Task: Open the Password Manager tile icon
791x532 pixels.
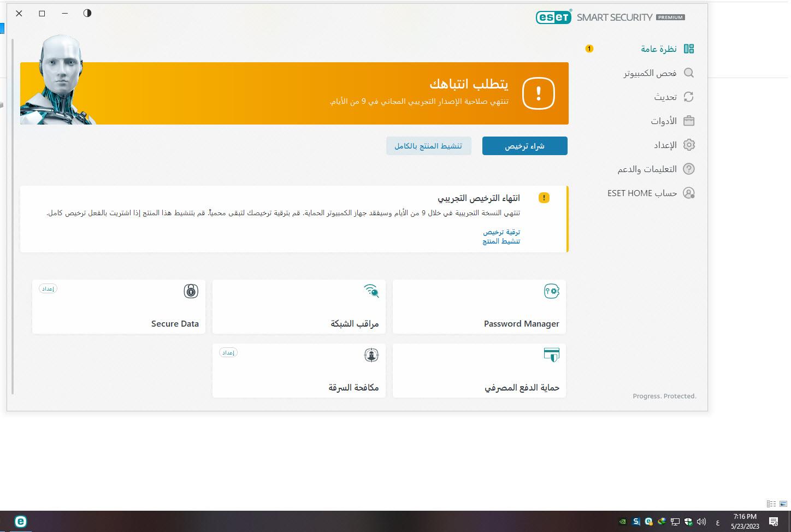Action: pyautogui.click(x=551, y=291)
